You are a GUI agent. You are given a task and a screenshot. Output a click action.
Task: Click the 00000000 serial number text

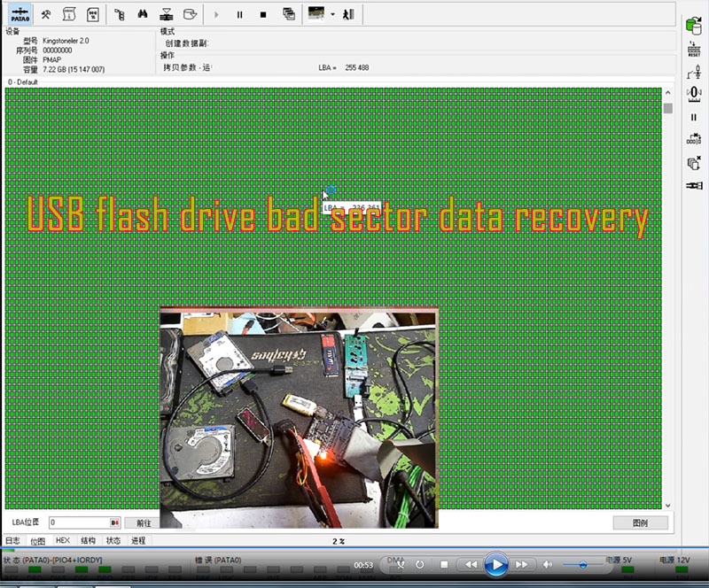tap(58, 50)
